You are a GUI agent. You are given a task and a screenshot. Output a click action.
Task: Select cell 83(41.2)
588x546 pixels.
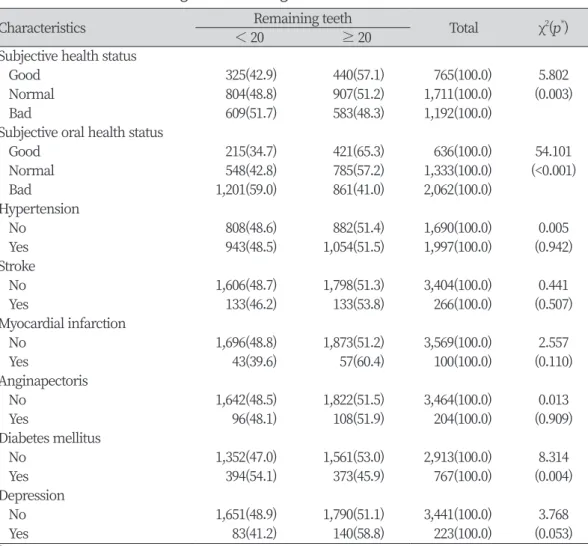coord(254,534)
